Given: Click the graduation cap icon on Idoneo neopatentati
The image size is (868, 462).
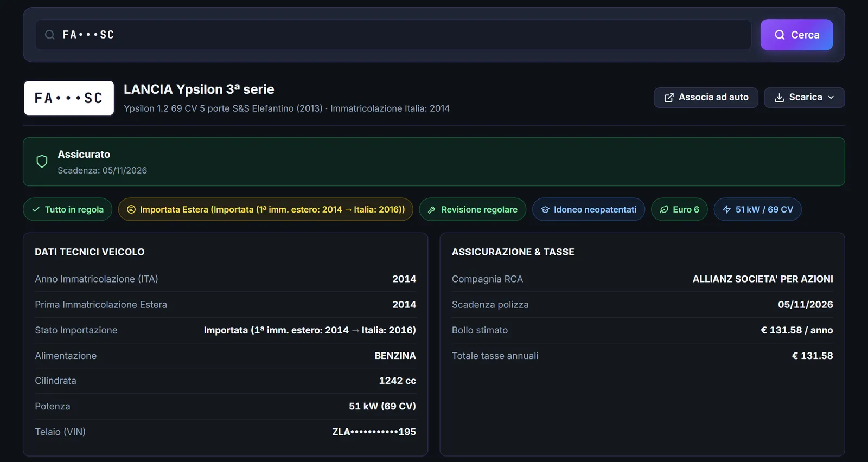Looking at the screenshot, I should (545, 210).
